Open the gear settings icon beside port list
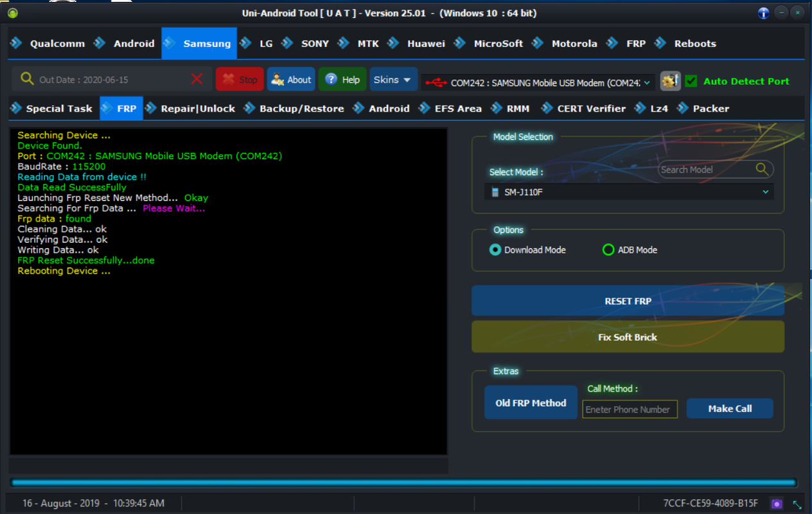 pos(670,81)
